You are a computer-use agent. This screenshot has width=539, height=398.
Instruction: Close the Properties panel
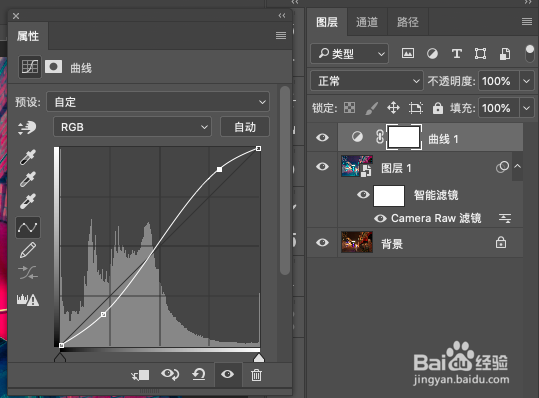pos(16,16)
